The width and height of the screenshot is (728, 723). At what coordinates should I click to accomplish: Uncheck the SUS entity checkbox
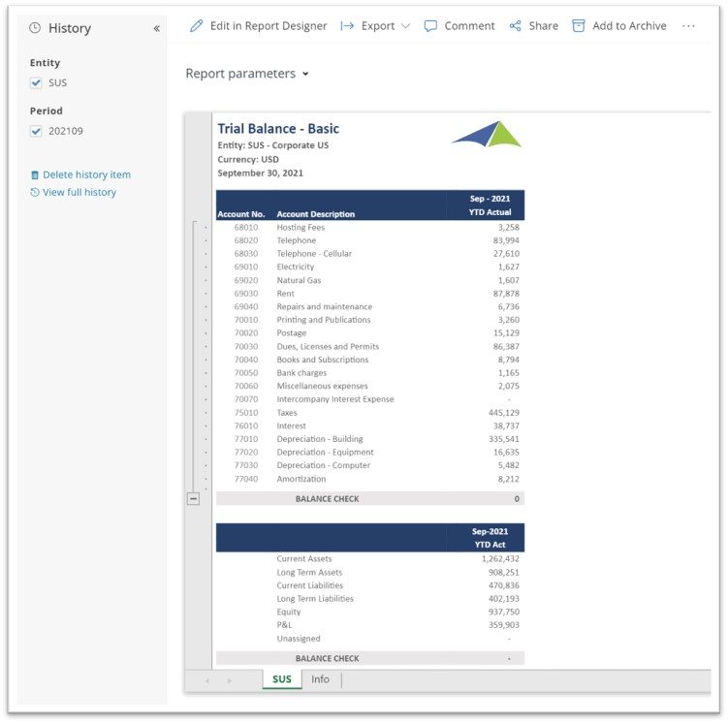[36, 83]
